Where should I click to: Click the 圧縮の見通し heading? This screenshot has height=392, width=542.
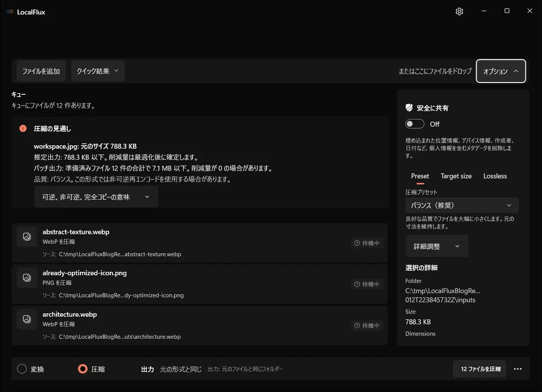[52, 129]
